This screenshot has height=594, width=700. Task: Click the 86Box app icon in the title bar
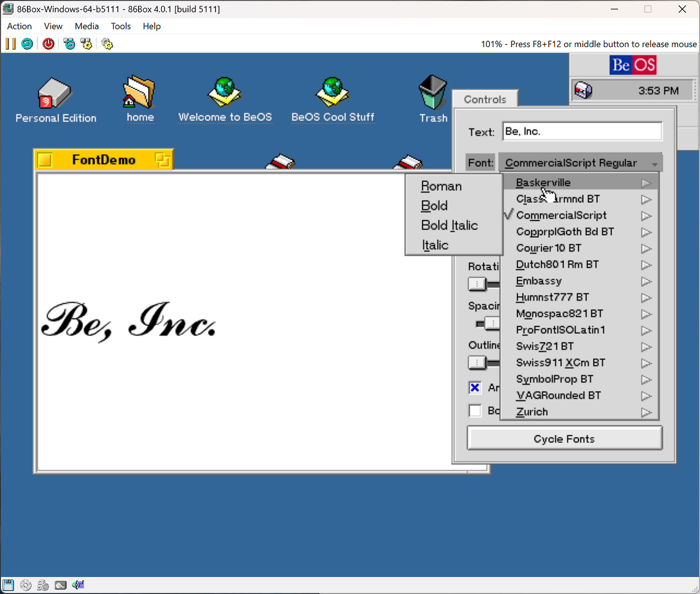tap(8, 9)
